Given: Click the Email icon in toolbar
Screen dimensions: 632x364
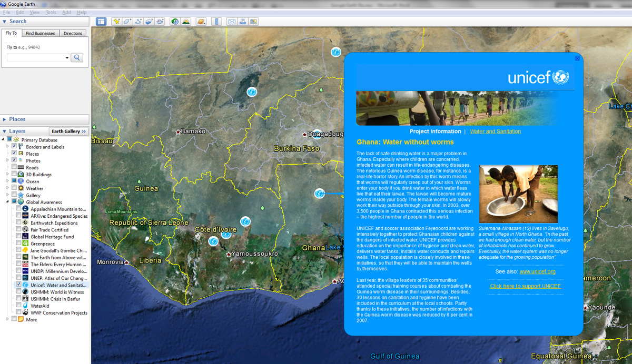Looking at the screenshot, I should tap(231, 22).
